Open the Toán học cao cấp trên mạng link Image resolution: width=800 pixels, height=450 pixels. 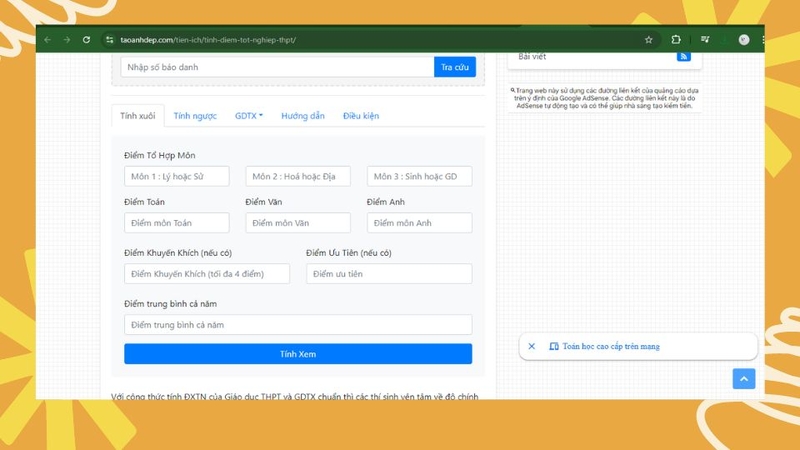pos(611,346)
